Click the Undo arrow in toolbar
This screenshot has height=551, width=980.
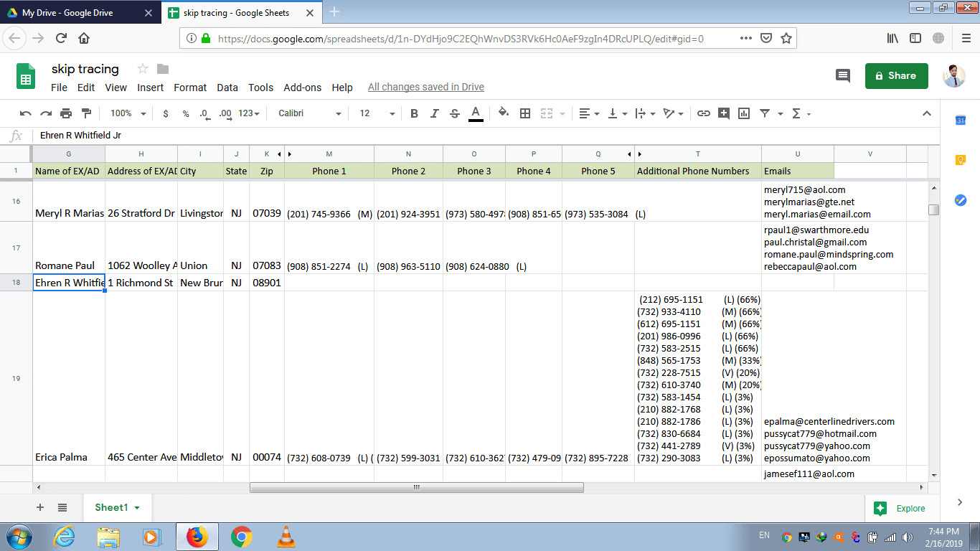[26, 113]
